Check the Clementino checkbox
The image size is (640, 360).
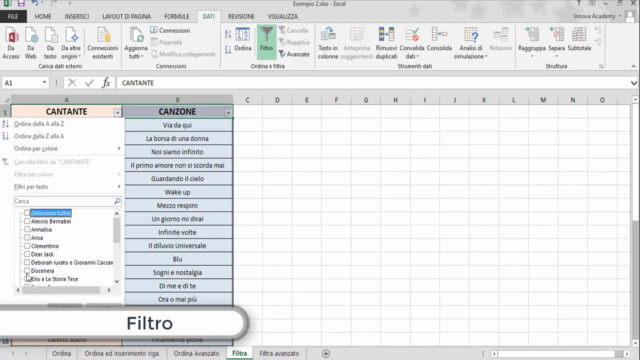27,246
